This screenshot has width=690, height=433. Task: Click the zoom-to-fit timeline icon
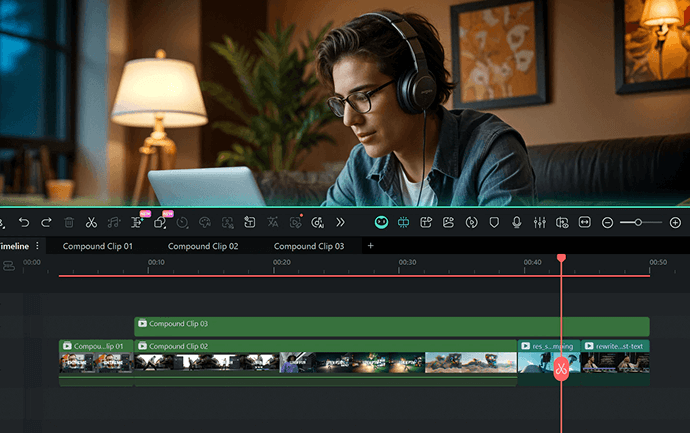click(584, 222)
